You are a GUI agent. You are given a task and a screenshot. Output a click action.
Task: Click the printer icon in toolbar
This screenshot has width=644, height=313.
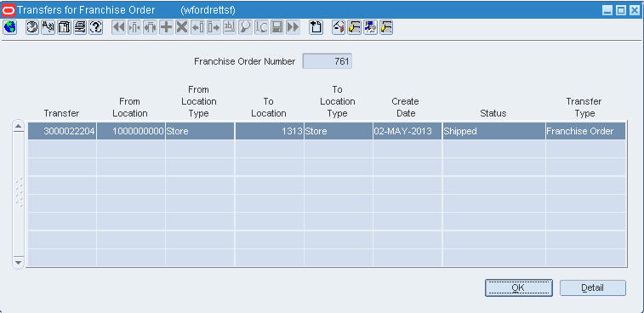point(80,27)
